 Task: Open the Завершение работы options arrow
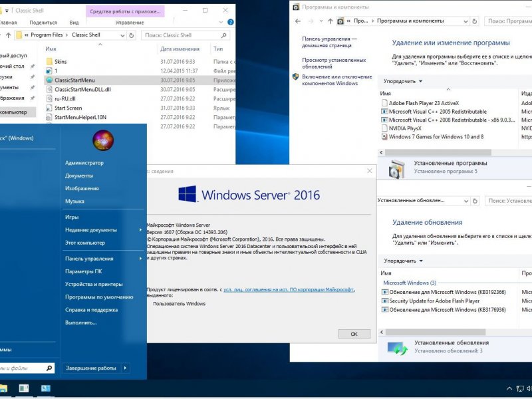click(125, 368)
